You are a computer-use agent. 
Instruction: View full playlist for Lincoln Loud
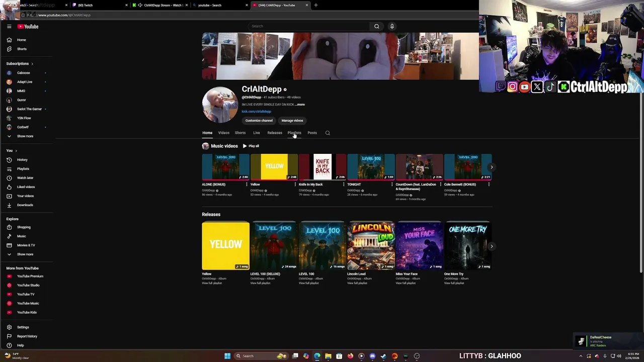pyautogui.click(x=357, y=283)
